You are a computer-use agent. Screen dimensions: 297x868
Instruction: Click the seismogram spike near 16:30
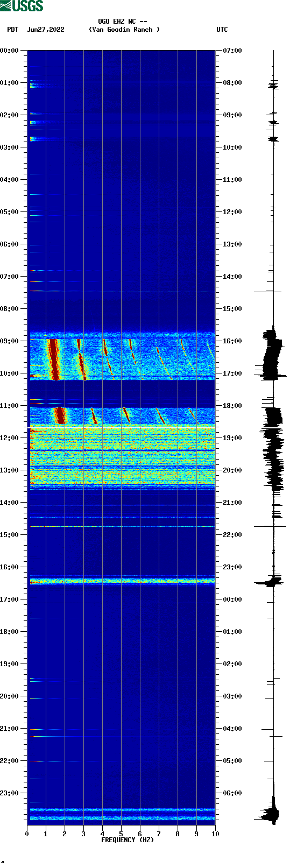pyautogui.click(x=269, y=582)
